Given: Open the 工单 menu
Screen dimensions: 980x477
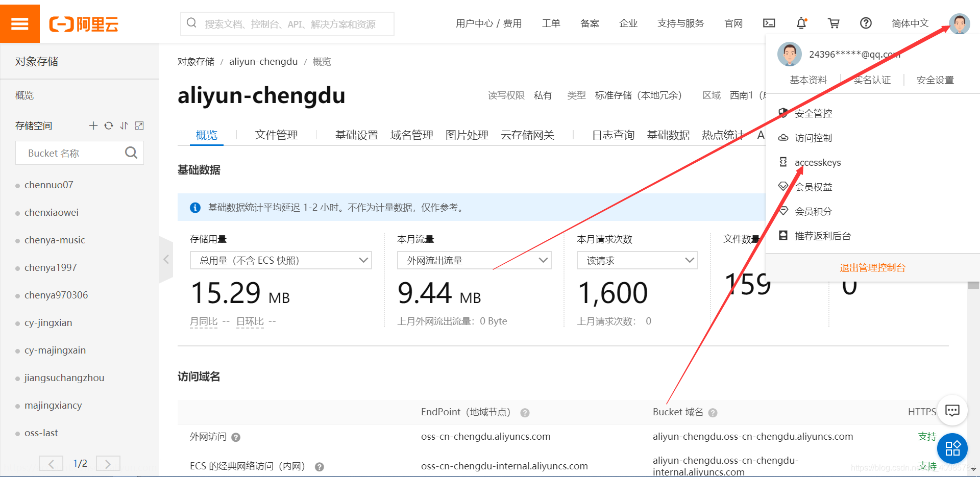Looking at the screenshot, I should pos(551,23).
